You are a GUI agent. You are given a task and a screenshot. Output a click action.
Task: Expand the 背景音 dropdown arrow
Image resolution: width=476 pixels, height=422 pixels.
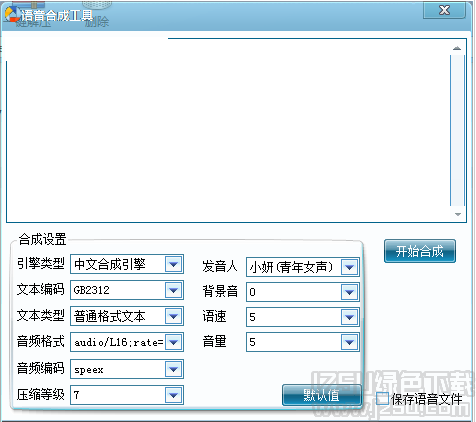350,292
